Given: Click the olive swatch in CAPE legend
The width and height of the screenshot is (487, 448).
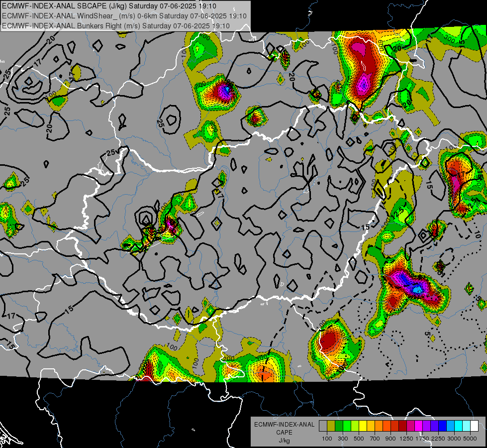Looking at the screenshot, I should point(331,426).
